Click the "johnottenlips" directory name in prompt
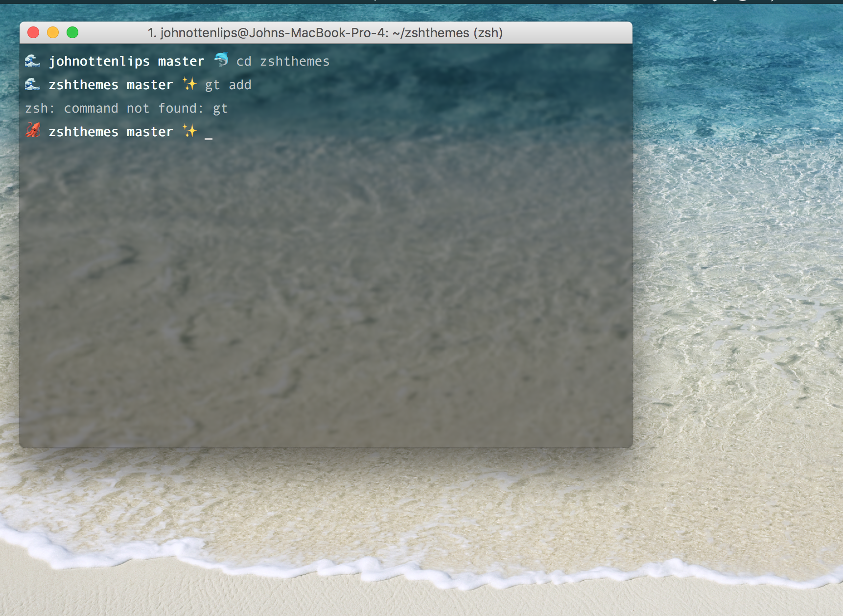Image resolution: width=843 pixels, height=616 pixels. [99, 61]
